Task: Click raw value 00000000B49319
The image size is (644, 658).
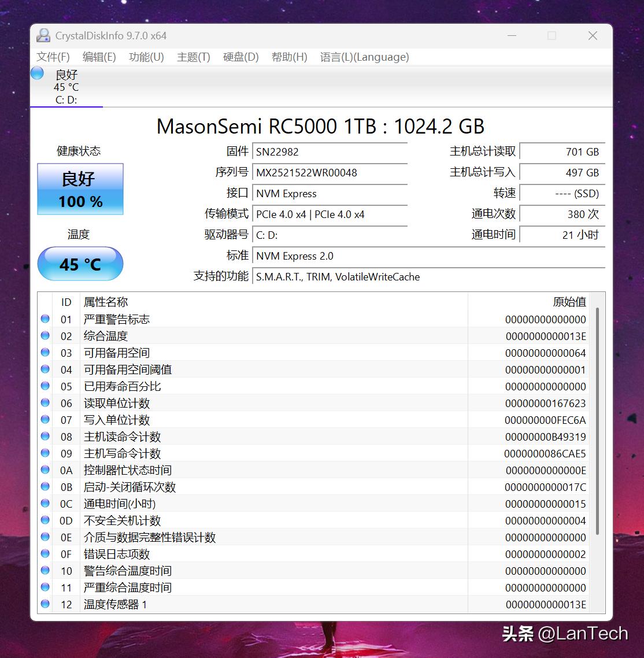Action: 545,437
